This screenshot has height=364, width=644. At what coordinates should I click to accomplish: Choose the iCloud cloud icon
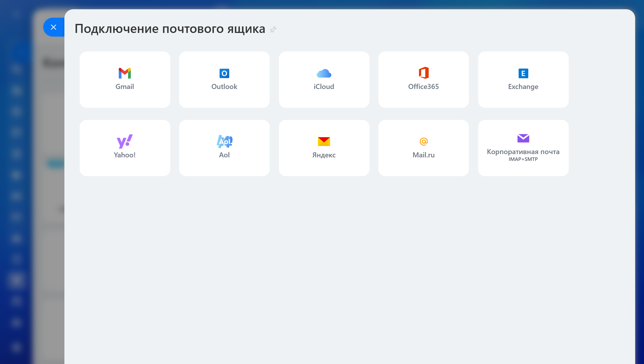click(x=324, y=73)
